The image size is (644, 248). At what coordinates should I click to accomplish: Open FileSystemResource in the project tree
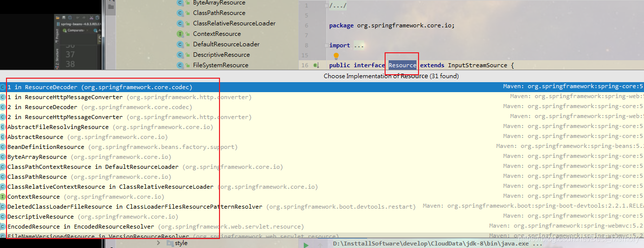click(x=220, y=65)
